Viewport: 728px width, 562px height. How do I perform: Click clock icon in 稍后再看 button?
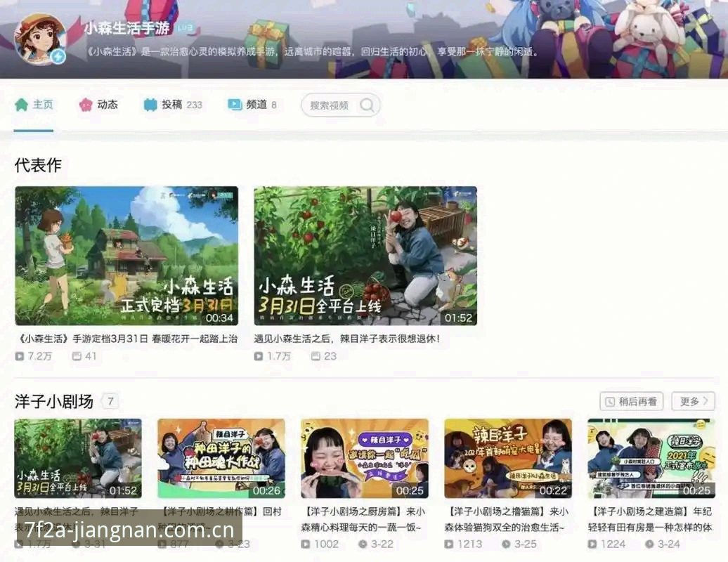click(610, 402)
